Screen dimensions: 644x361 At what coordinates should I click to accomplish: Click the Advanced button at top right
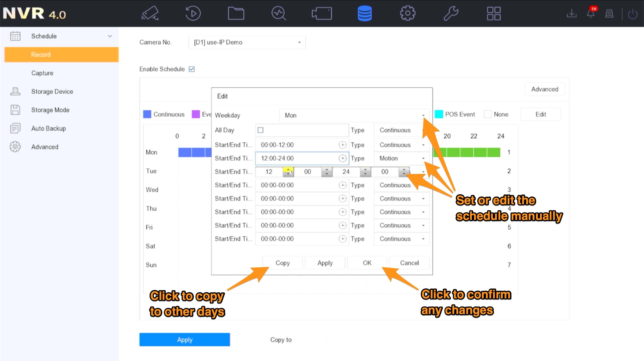pos(545,89)
